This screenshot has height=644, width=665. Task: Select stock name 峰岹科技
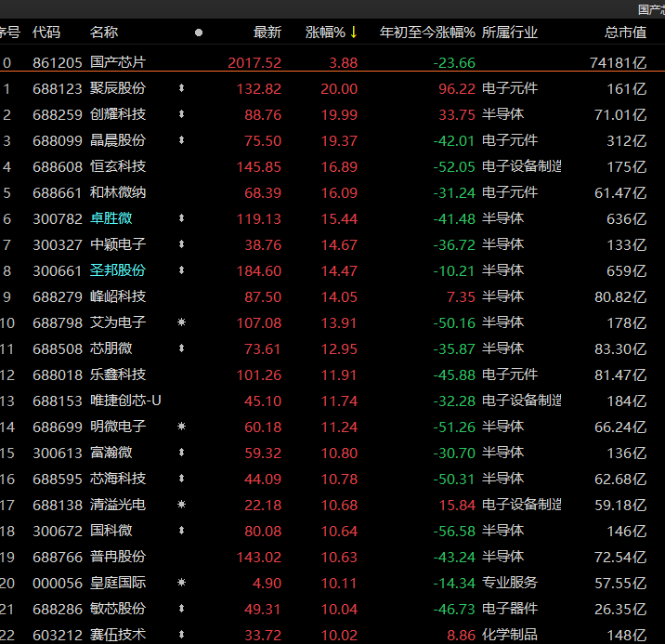coord(118,296)
